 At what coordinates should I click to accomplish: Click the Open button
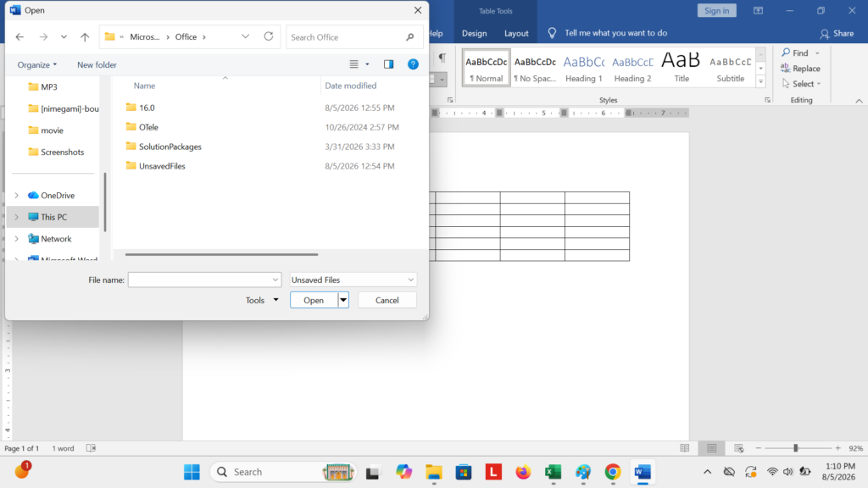click(314, 300)
